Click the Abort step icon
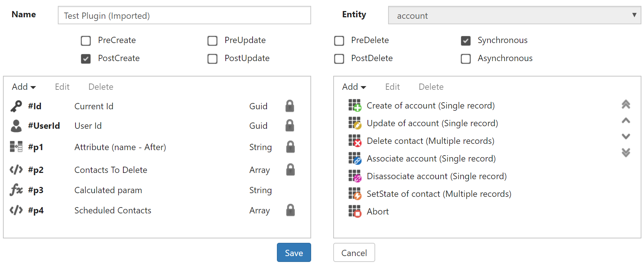The height and width of the screenshot is (266, 644). pyautogui.click(x=355, y=212)
